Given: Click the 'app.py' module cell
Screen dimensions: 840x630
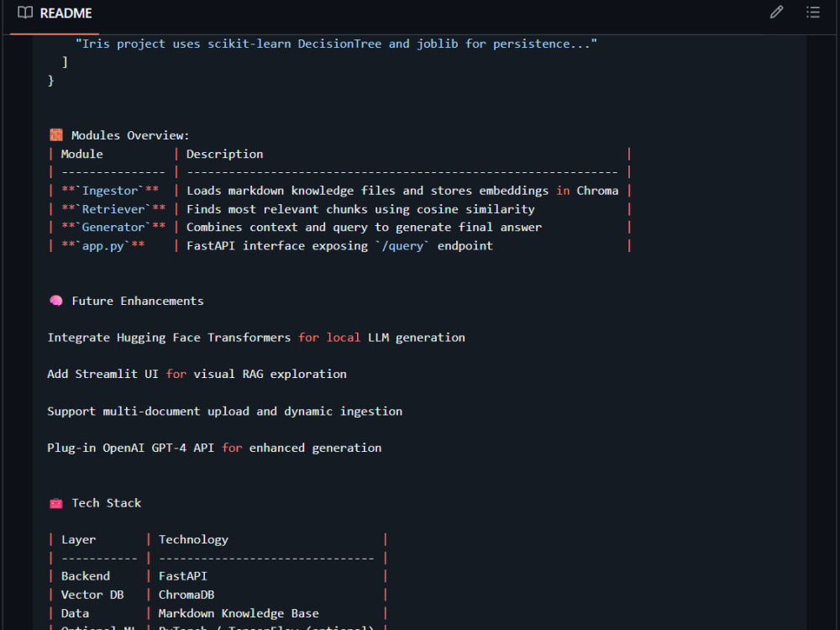Looking at the screenshot, I should point(102,246).
